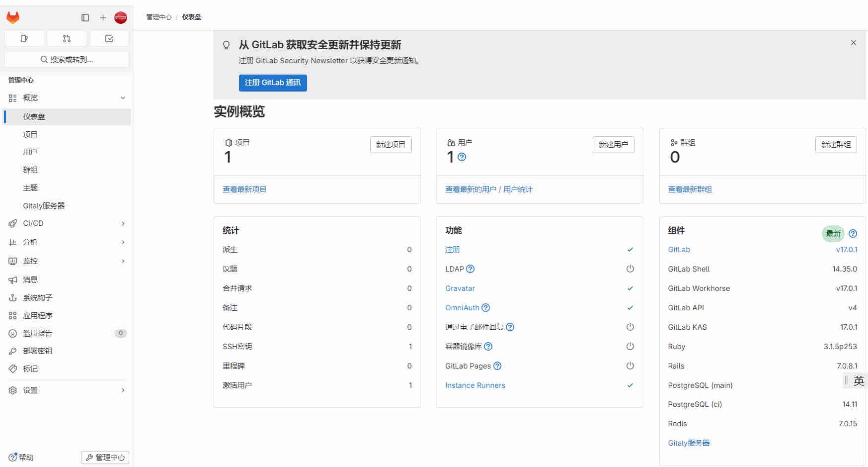Image resolution: width=868 pixels, height=467 pixels.
Task: Click the GitLab Pages power status icon
Action: point(630,366)
